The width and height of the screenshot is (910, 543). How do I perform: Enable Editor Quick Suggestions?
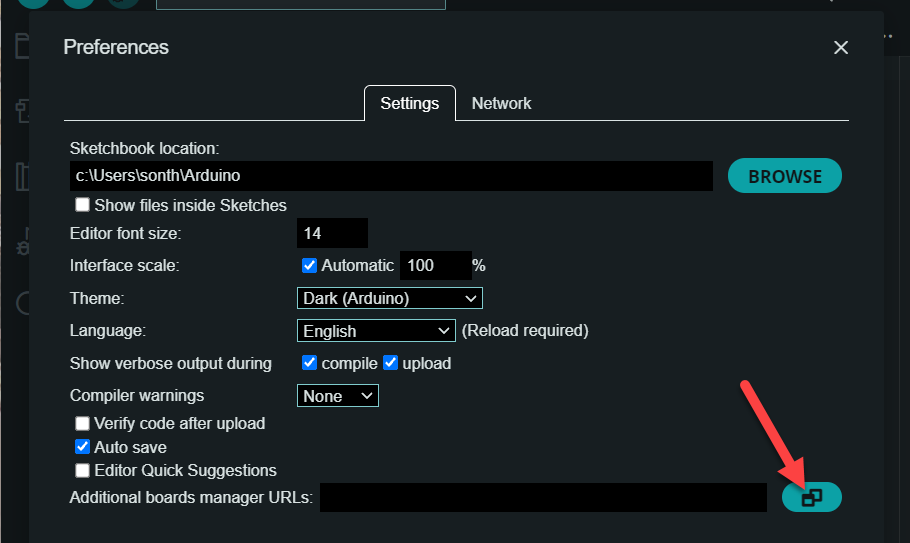[x=82, y=470]
